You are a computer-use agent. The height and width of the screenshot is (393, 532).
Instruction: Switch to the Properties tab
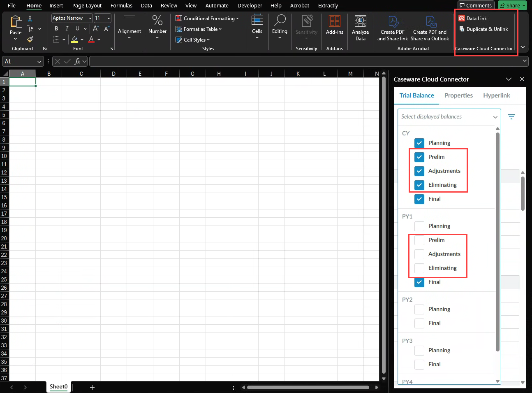[458, 95]
